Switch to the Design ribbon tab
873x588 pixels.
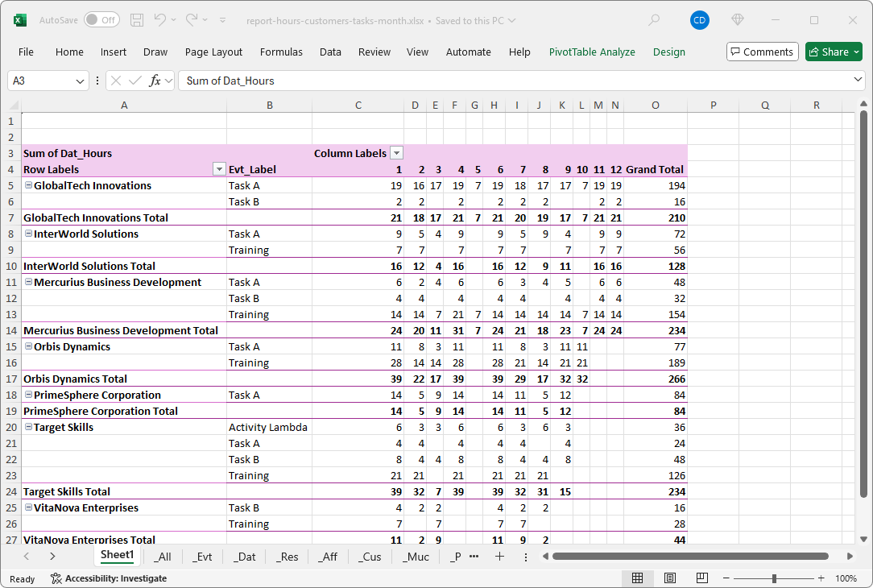[x=669, y=52]
